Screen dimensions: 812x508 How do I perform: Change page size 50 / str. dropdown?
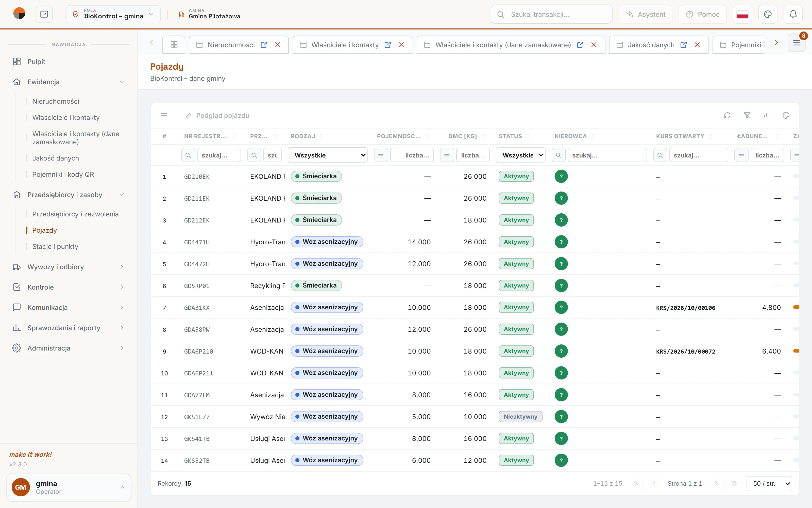coord(769,483)
